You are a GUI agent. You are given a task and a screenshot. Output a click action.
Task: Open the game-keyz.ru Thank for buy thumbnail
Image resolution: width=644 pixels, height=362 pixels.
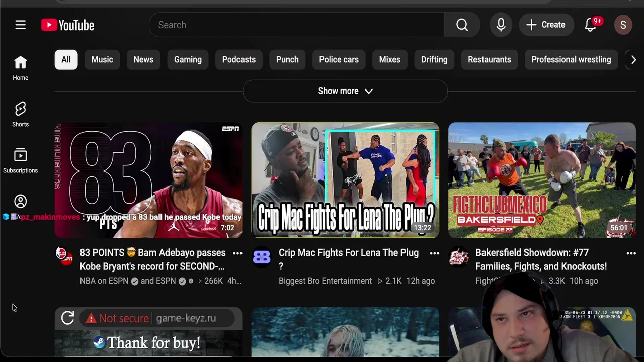[x=148, y=332]
